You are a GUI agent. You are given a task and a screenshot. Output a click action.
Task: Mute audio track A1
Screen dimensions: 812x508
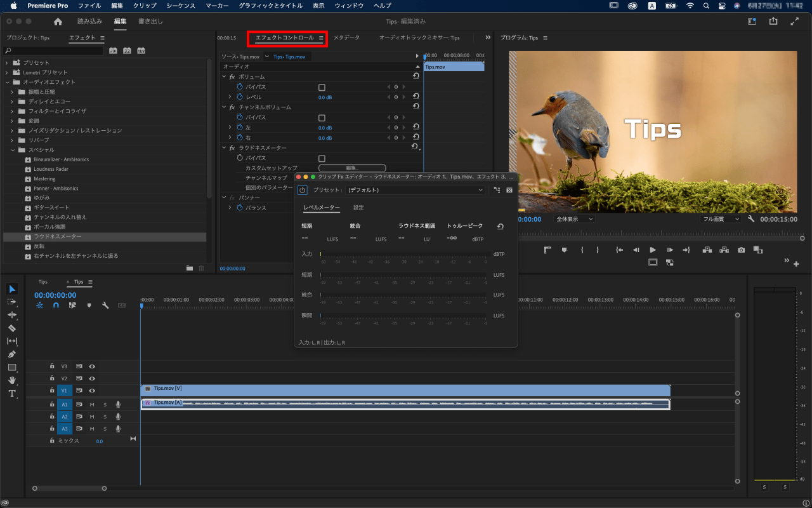coord(92,404)
